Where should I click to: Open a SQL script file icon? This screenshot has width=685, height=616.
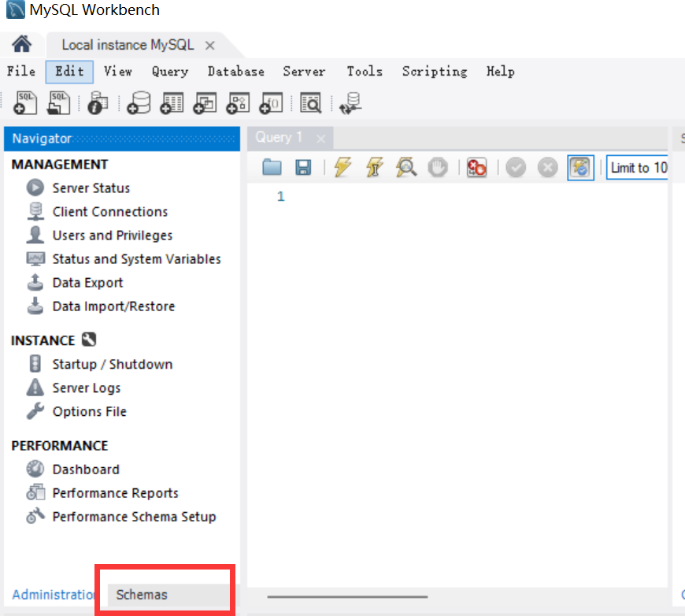pyautogui.click(x=58, y=103)
